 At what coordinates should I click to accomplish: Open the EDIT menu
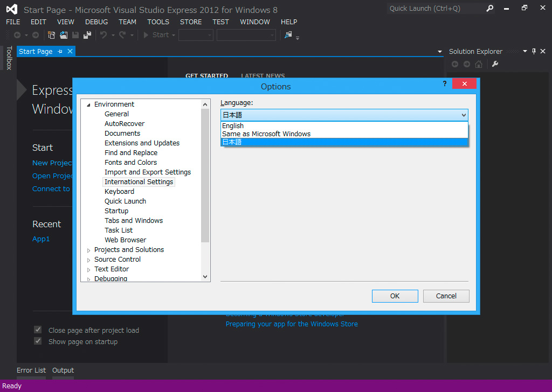tap(38, 22)
